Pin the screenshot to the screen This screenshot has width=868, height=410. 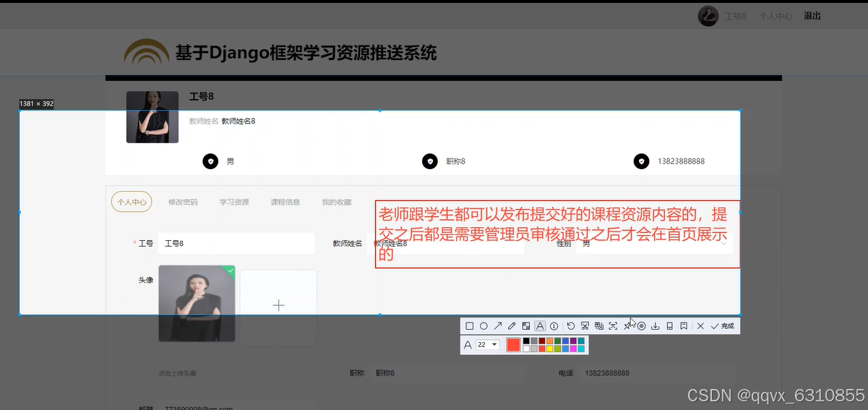(627, 326)
